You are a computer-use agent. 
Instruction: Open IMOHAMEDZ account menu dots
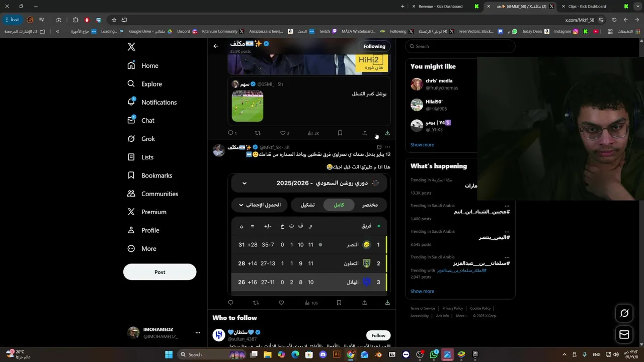[x=198, y=333]
